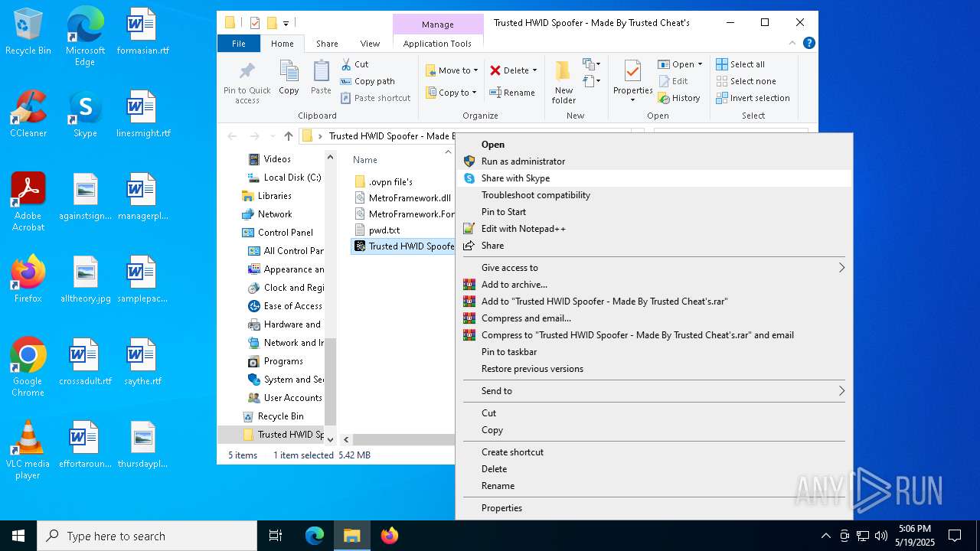Select Create shortcut in context menu

click(654, 452)
